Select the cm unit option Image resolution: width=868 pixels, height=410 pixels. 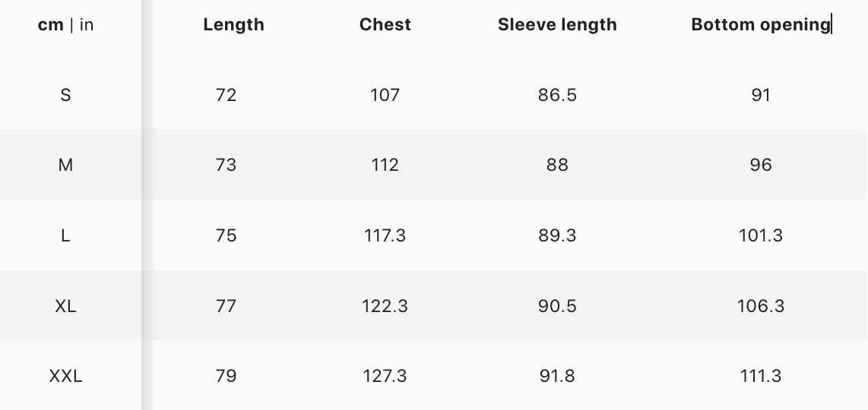pos(51,25)
